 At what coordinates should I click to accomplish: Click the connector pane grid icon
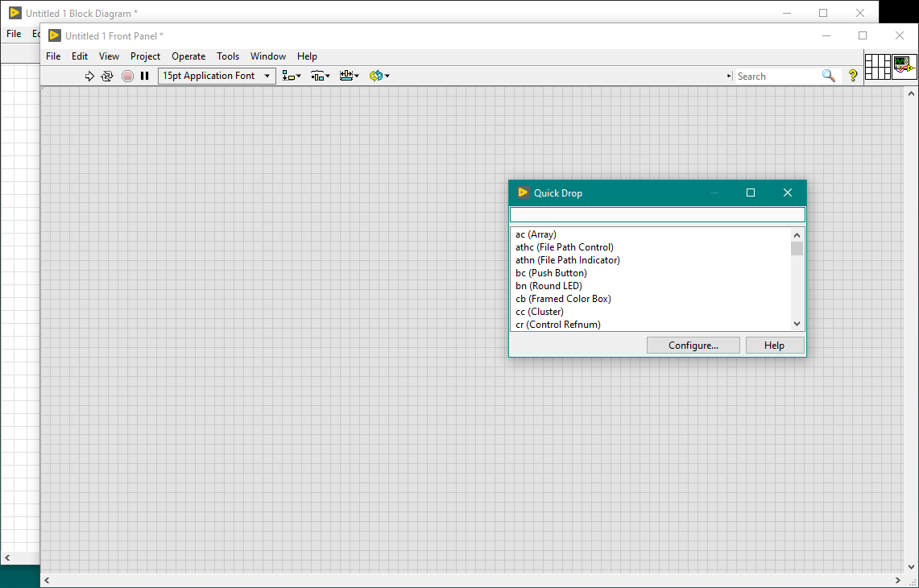point(877,66)
